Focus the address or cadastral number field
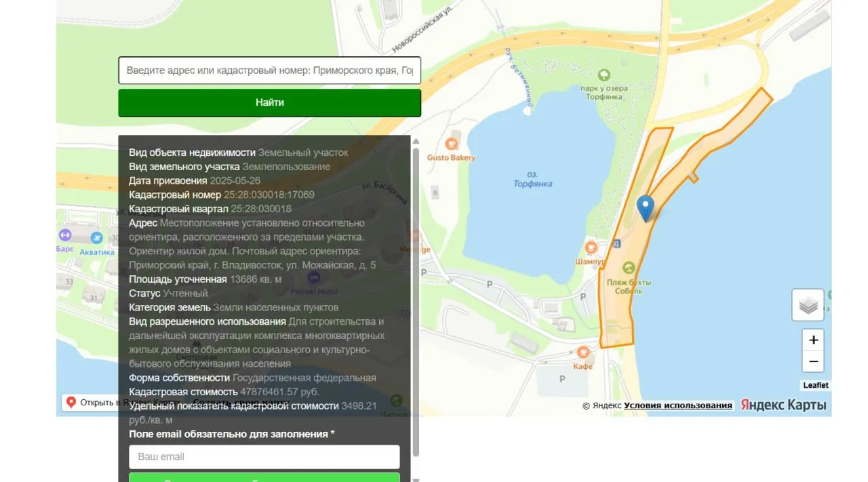The image size is (868, 482). [x=270, y=71]
